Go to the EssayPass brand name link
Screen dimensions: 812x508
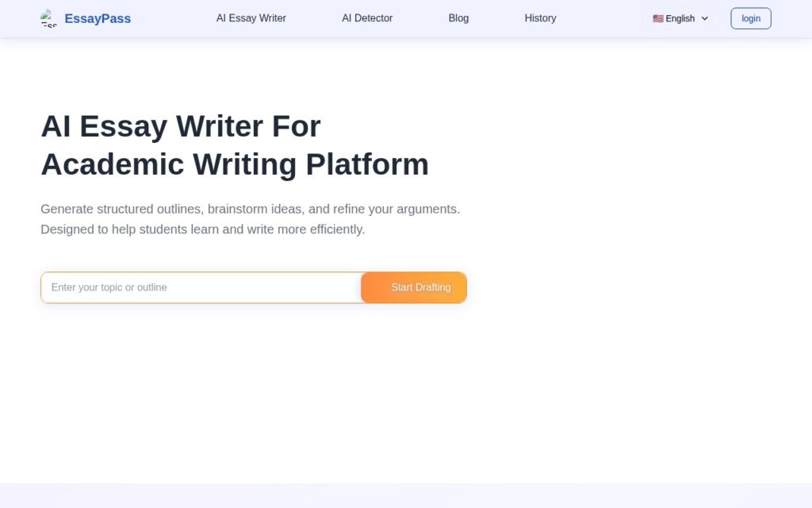tap(98, 19)
